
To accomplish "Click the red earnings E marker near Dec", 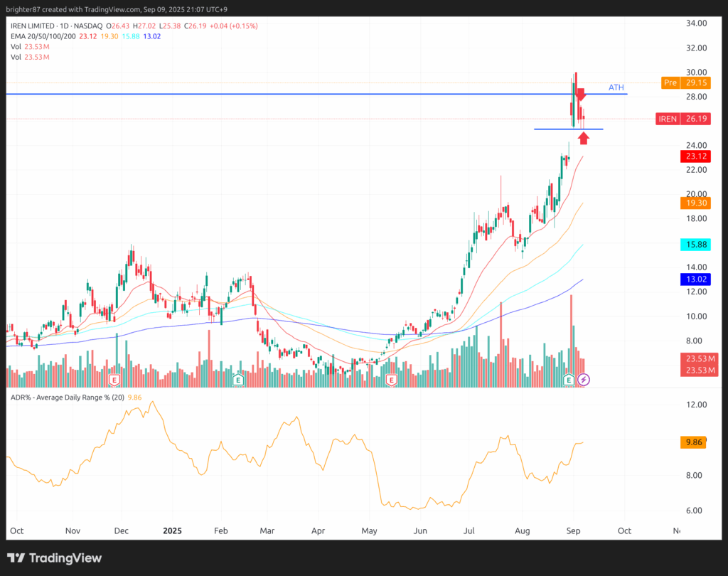I will [x=114, y=380].
